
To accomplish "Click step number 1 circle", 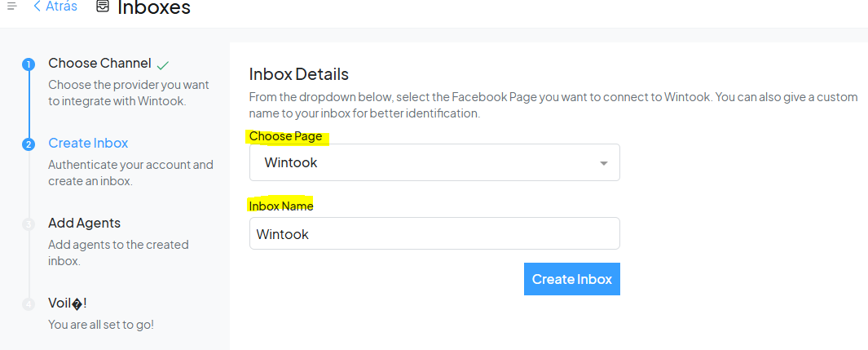I will click(x=29, y=64).
